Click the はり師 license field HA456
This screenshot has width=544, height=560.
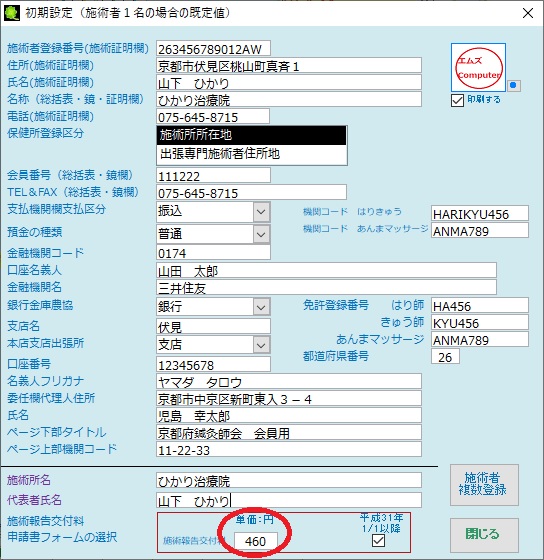pyautogui.click(x=480, y=305)
